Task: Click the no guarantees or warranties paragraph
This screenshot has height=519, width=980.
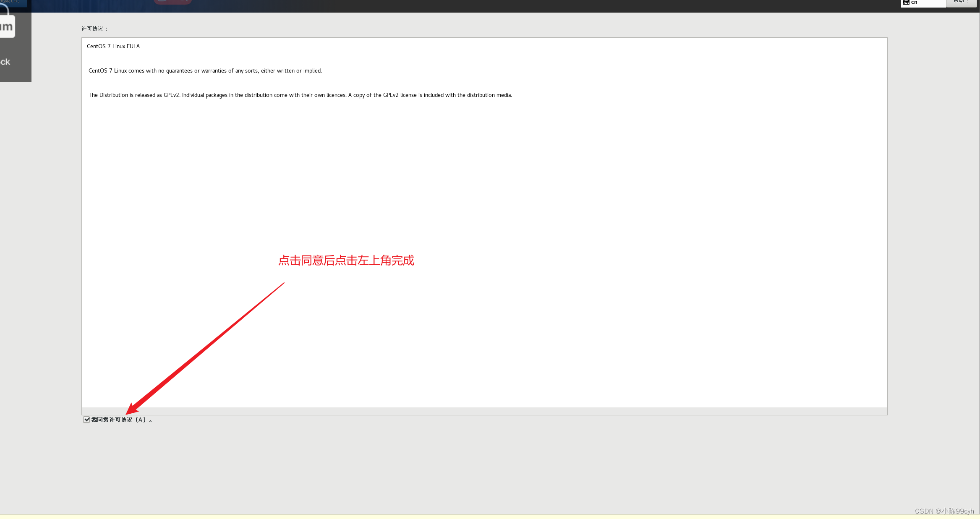Action: click(205, 70)
